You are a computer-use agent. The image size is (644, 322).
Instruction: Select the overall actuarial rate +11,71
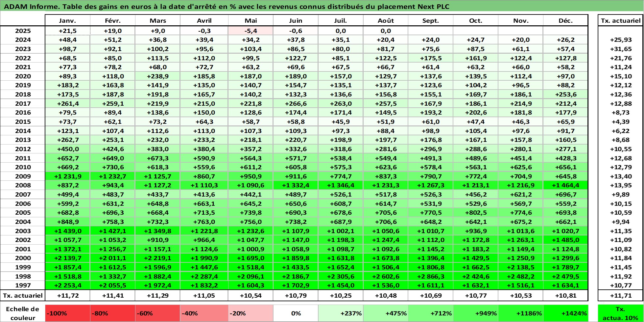click(621, 295)
